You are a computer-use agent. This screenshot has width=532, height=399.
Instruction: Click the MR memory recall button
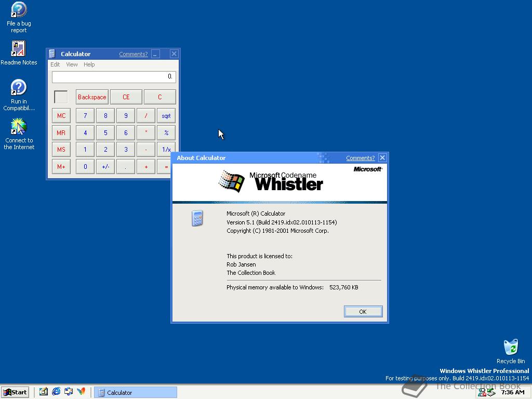(x=61, y=132)
